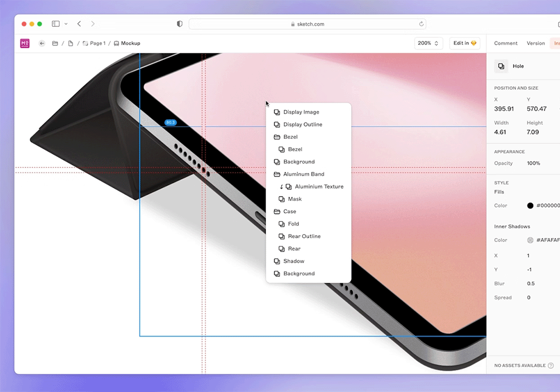Image resolution: width=560 pixels, height=392 pixels.
Task: Click the Aluminum Band folder icon
Action: click(277, 174)
